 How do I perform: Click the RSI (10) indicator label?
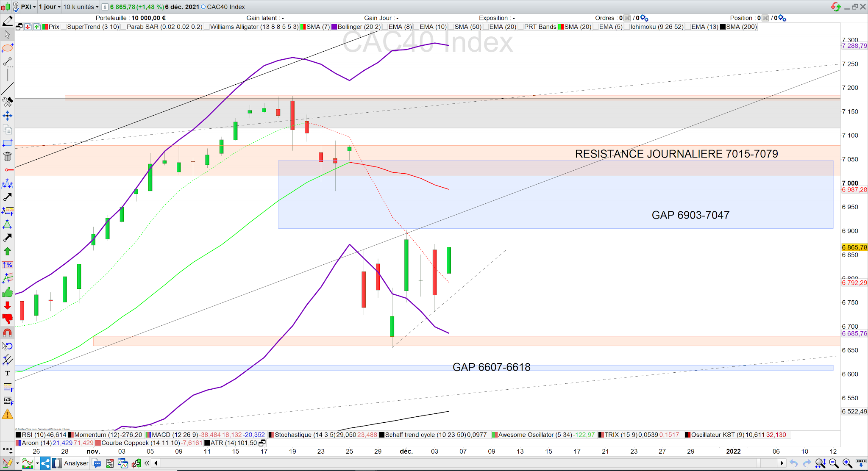(x=34, y=435)
